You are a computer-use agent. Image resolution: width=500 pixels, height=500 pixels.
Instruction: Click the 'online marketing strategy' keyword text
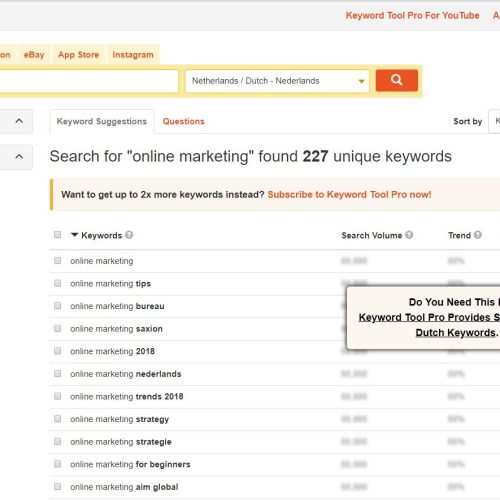(x=119, y=419)
